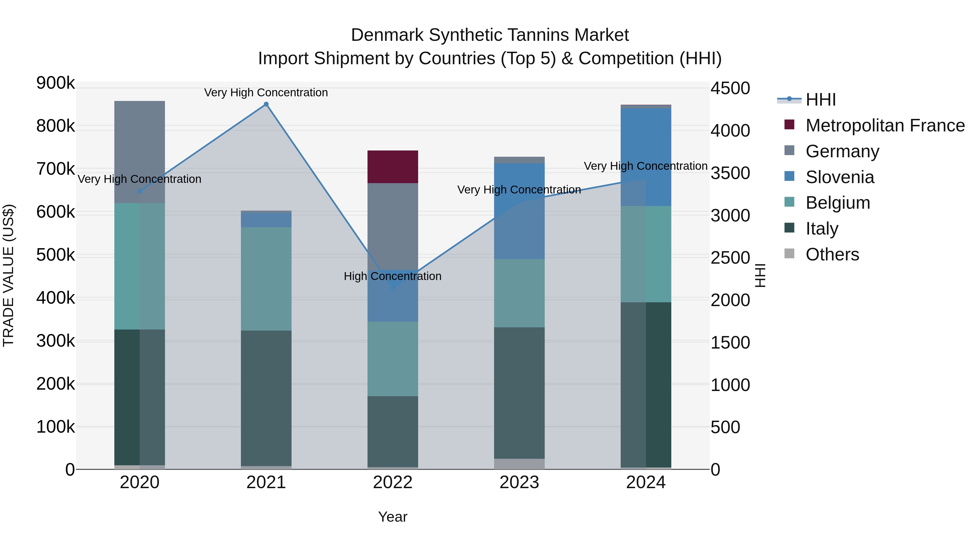This screenshot has width=980, height=551.
Task: Click the Germany legend color swatch
Action: tap(789, 150)
